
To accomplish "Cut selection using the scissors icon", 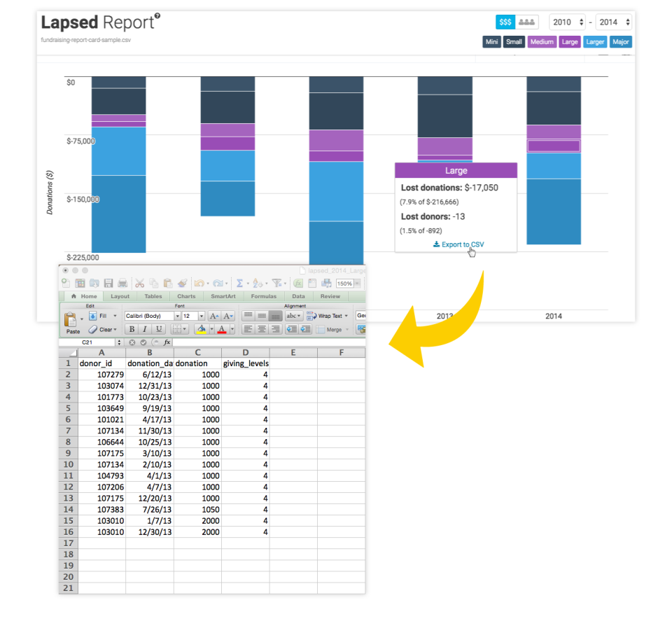I will click(140, 282).
